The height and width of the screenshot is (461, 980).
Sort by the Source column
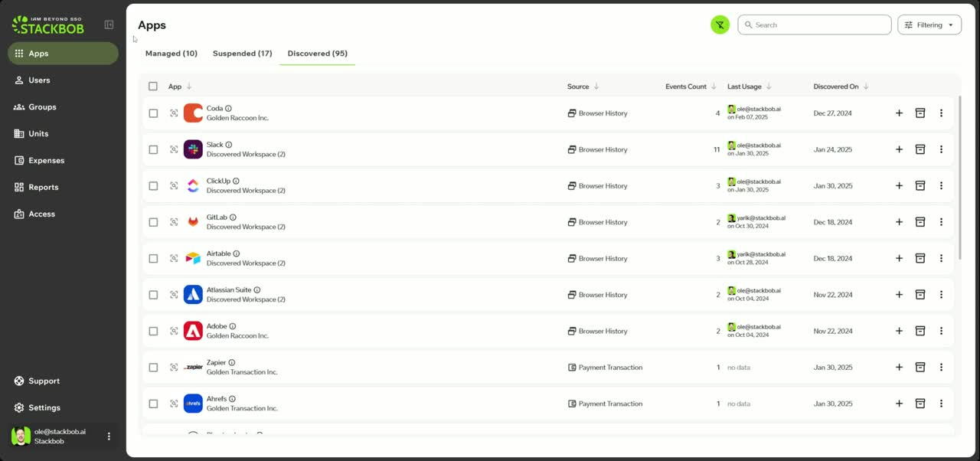[583, 87]
